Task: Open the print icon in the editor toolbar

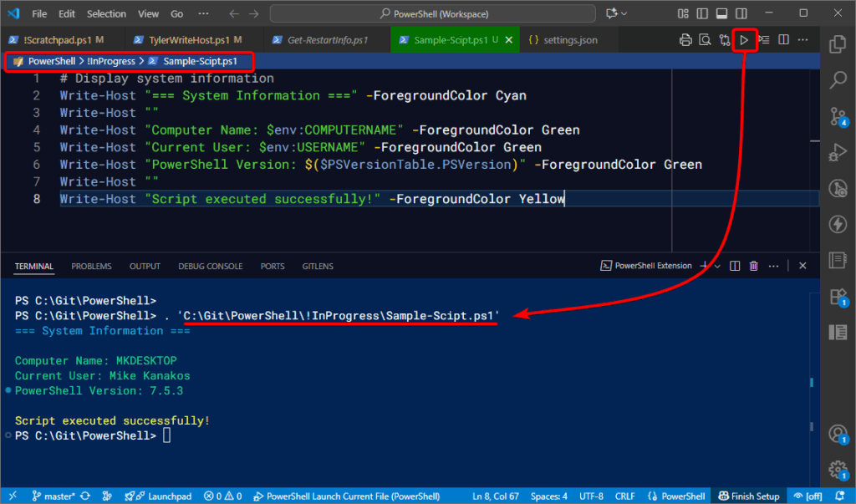Action: pyautogui.click(x=684, y=39)
